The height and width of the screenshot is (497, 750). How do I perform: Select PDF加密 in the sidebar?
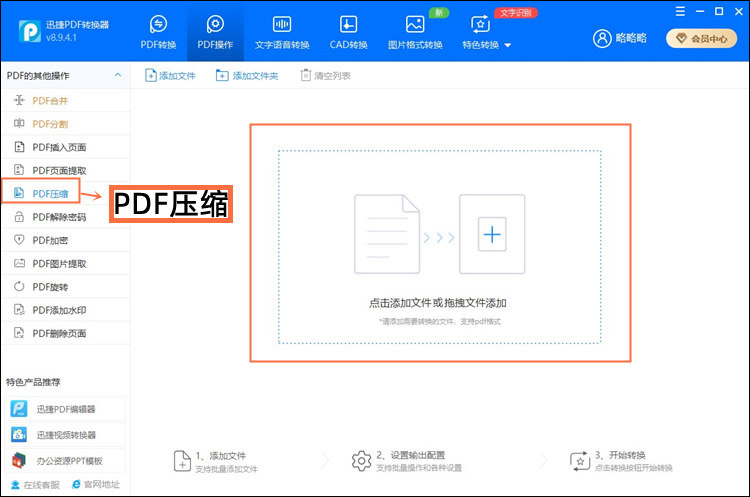pos(66,240)
